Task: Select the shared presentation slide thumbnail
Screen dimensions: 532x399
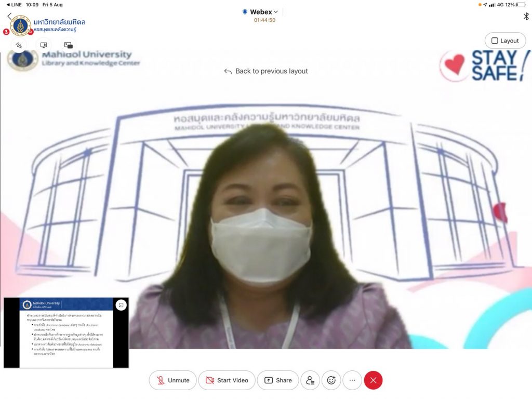Action: click(x=66, y=335)
